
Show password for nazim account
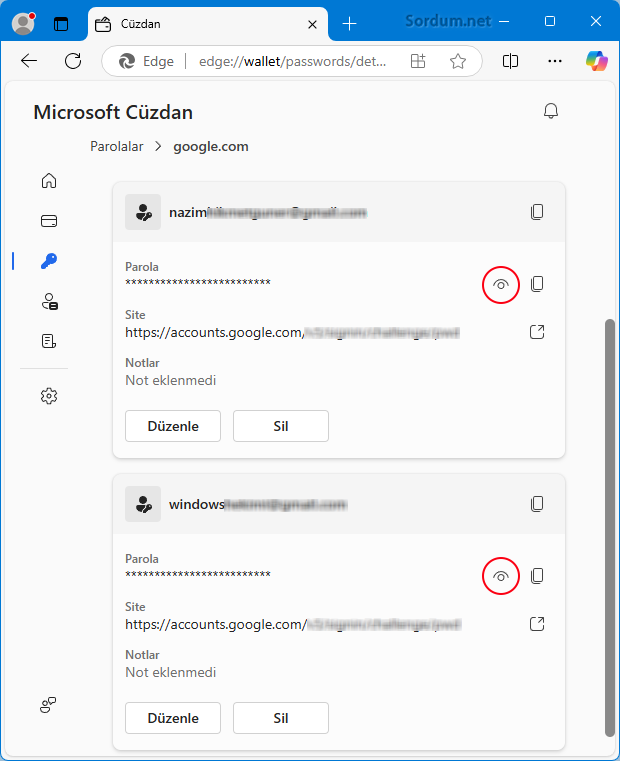tap(501, 285)
